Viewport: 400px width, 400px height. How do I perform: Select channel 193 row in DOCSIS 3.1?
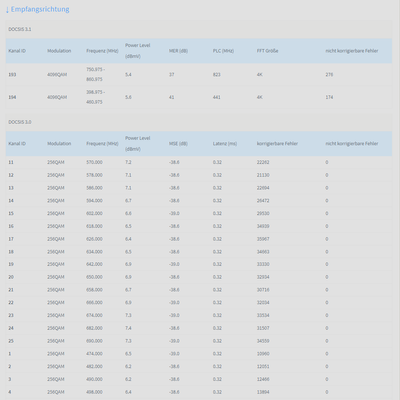click(199, 75)
